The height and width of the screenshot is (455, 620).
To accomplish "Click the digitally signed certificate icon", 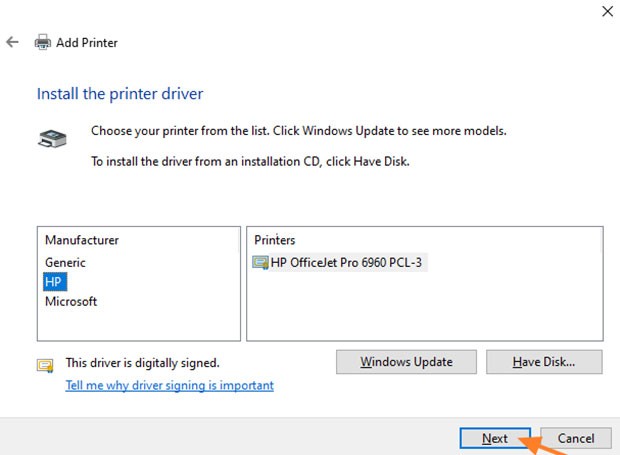I will [45, 364].
